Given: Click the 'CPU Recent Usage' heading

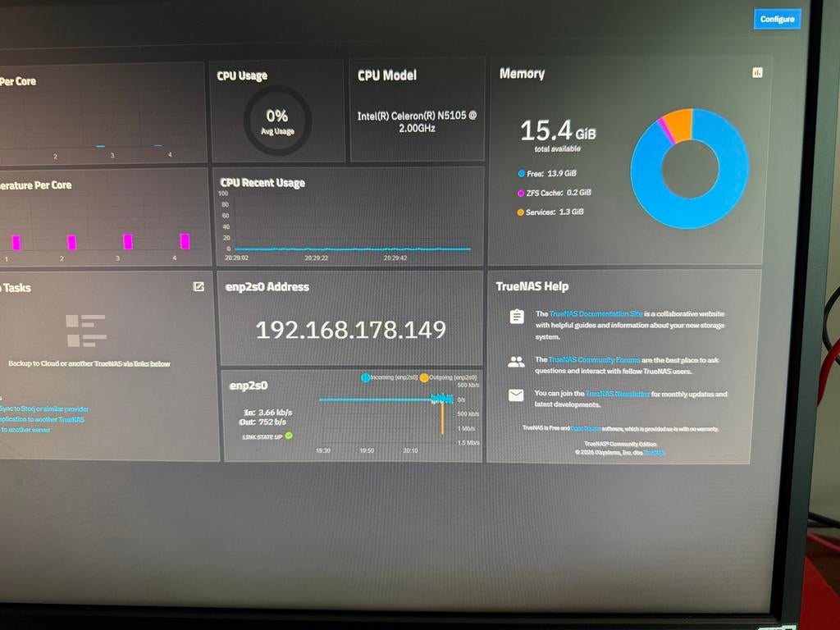Looking at the screenshot, I should 262,183.
